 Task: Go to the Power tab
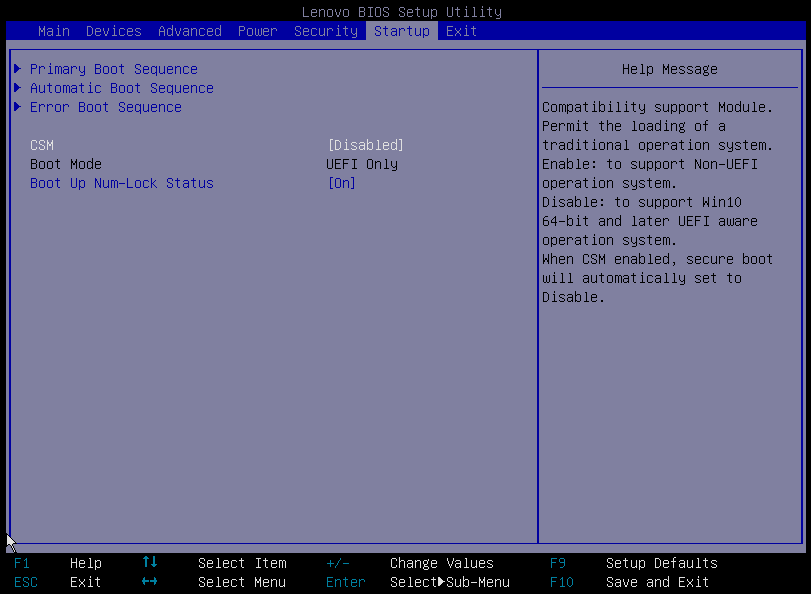point(258,31)
